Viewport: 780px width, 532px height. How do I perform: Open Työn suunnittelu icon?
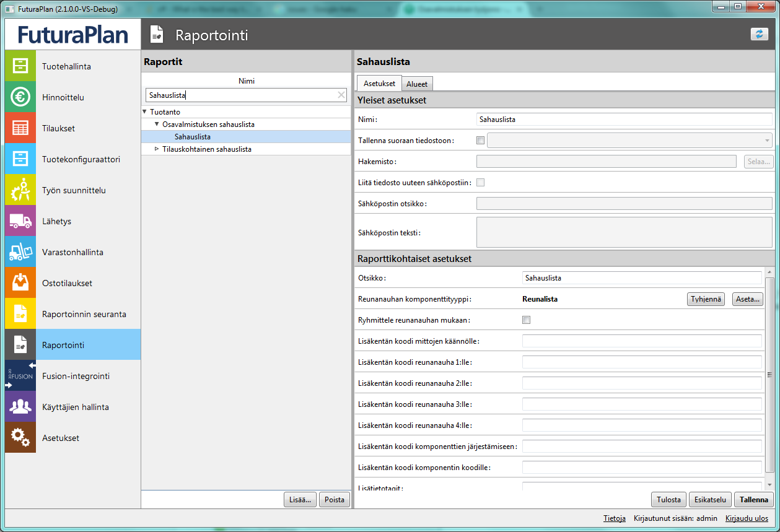click(20, 190)
